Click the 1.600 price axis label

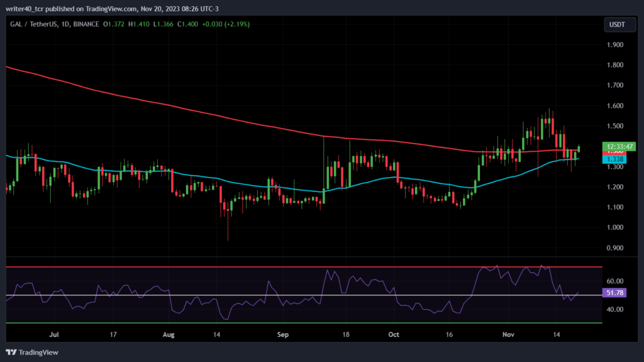pyautogui.click(x=615, y=106)
